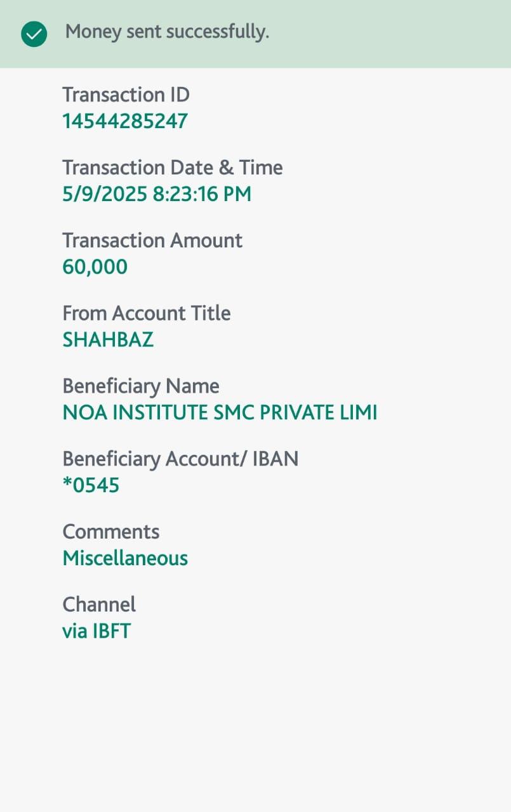Screen dimensions: 511x812
Task: Tap the masked account number *0545
Action: pos(91,486)
